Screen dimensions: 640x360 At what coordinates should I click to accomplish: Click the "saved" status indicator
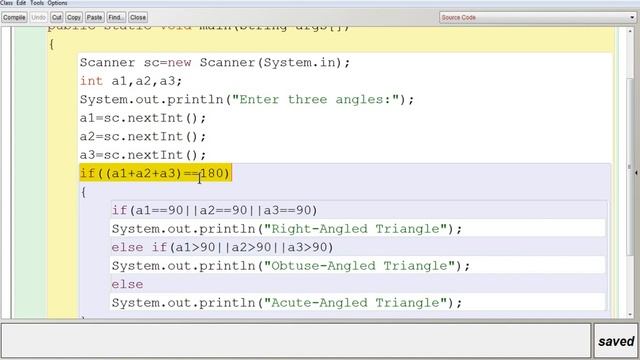(x=616, y=341)
